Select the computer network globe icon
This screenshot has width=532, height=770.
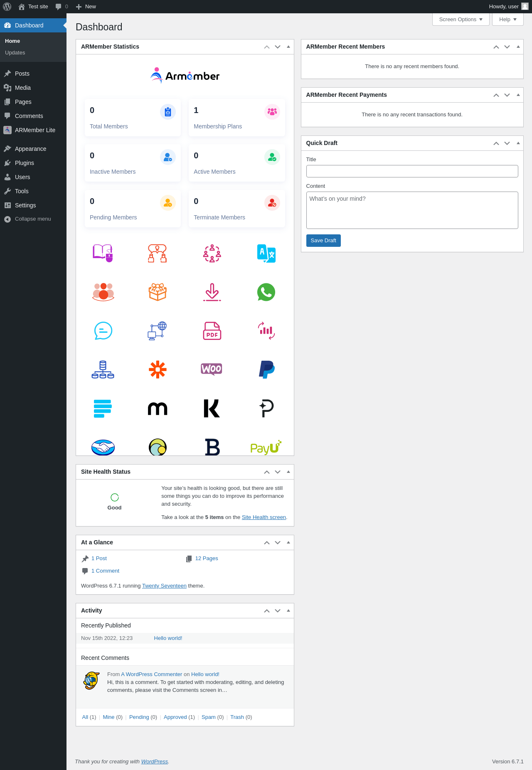coord(158,331)
